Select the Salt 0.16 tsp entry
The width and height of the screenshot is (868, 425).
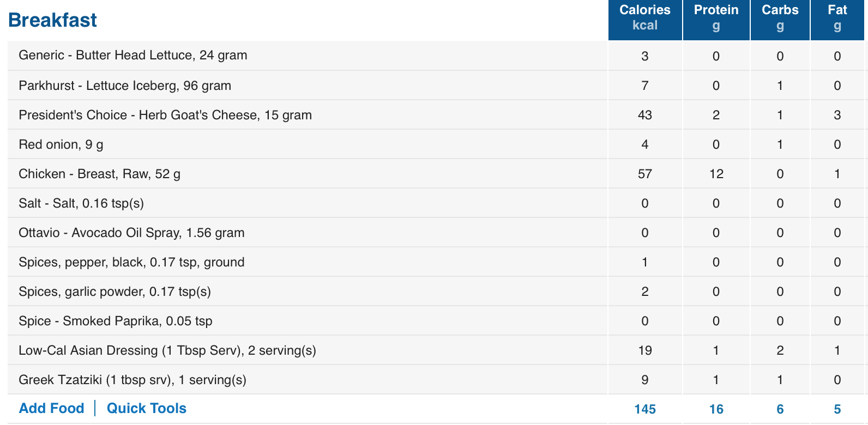point(81,203)
